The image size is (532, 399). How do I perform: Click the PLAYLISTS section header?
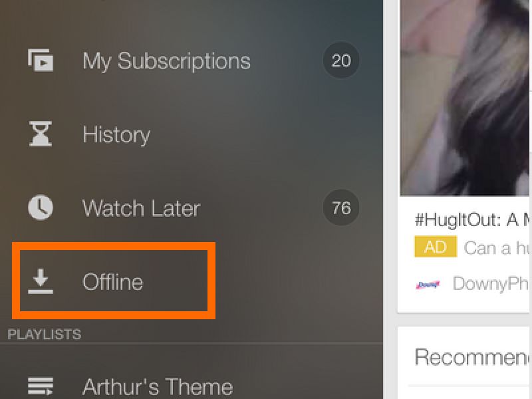coord(45,334)
